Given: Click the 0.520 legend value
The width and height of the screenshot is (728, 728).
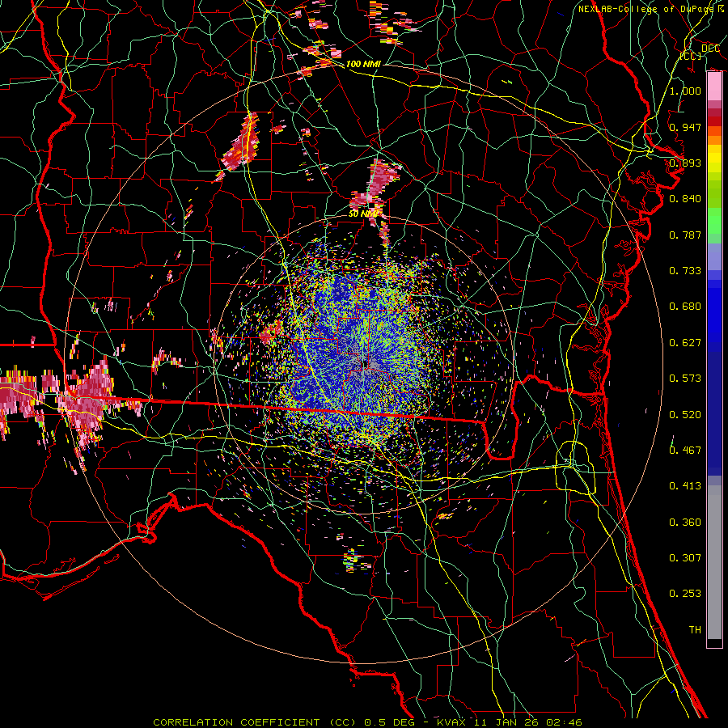Looking at the screenshot, I should 685,415.
